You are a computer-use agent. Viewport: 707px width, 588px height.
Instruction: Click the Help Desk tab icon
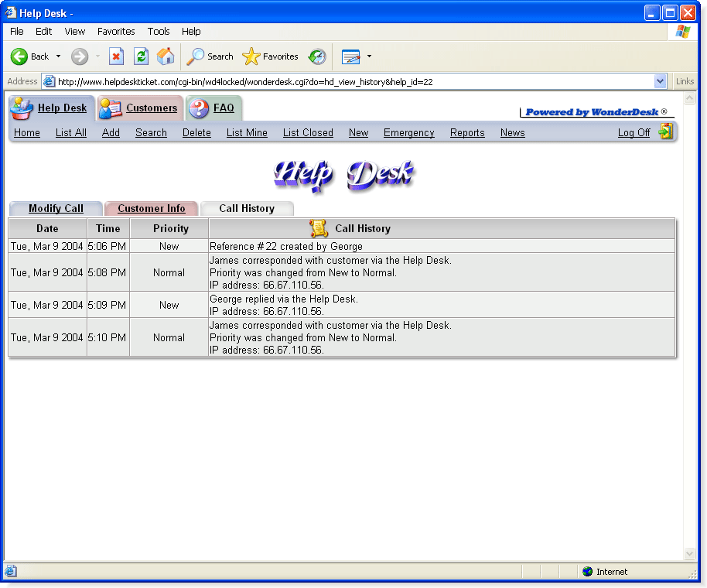22,108
